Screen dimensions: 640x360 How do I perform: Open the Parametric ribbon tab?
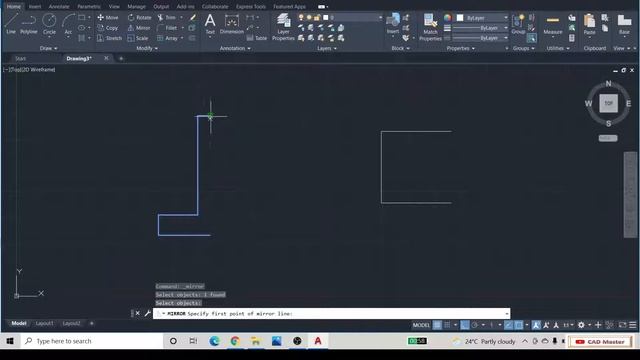[89, 7]
